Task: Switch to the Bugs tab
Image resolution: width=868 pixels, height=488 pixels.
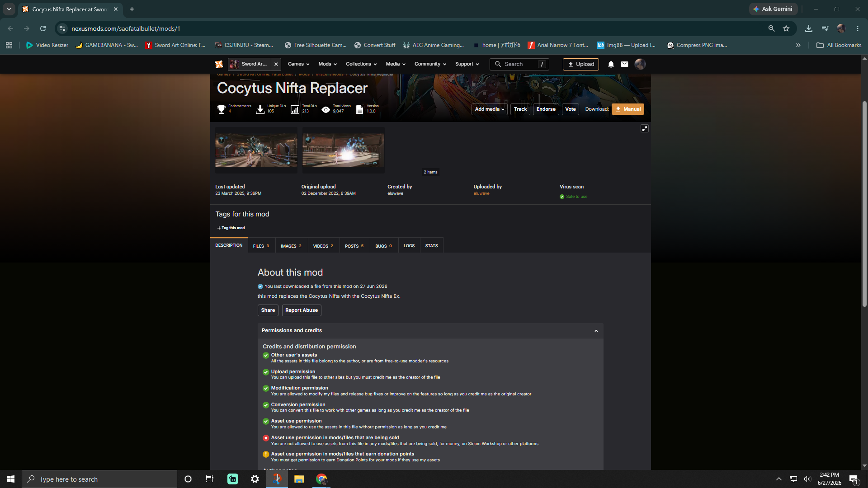Action: [384, 246]
